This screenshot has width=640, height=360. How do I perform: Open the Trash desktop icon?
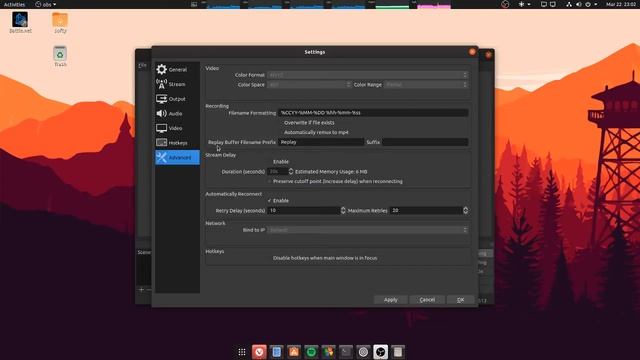coord(60,56)
